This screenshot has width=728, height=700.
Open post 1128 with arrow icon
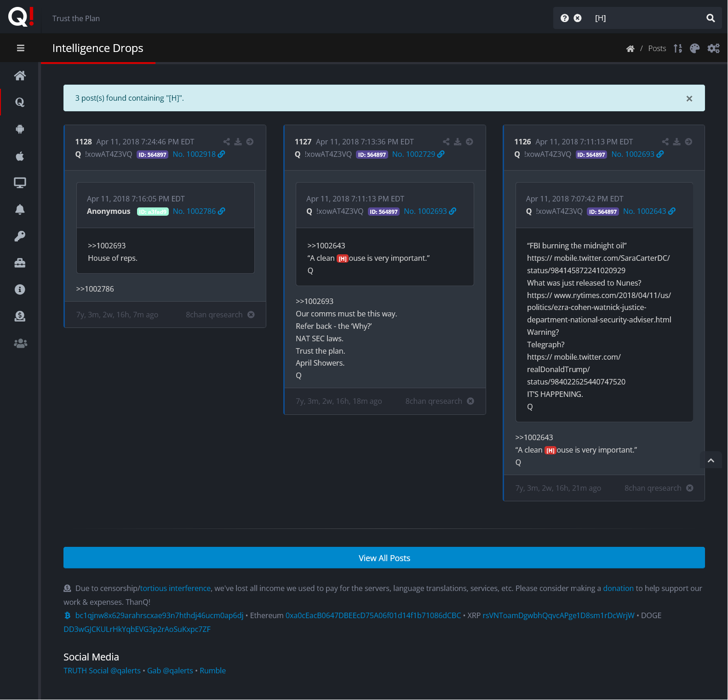click(250, 142)
